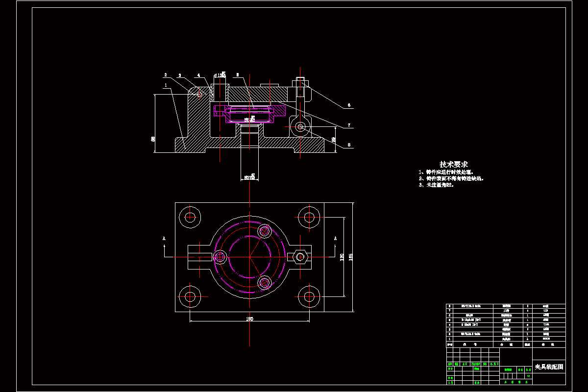Select technical requirement line 2 text
The width and height of the screenshot is (588, 392).
(x=451, y=179)
